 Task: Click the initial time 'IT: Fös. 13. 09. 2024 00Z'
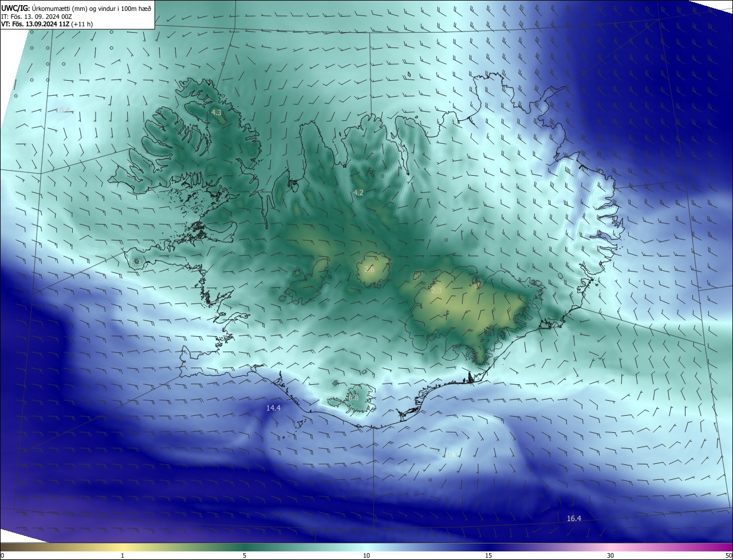36,16
